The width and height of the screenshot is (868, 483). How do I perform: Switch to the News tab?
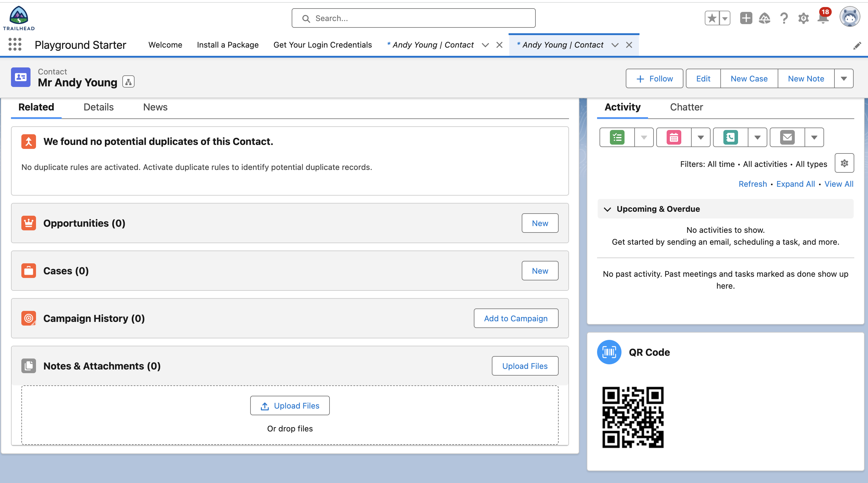[x=155, y=107]
